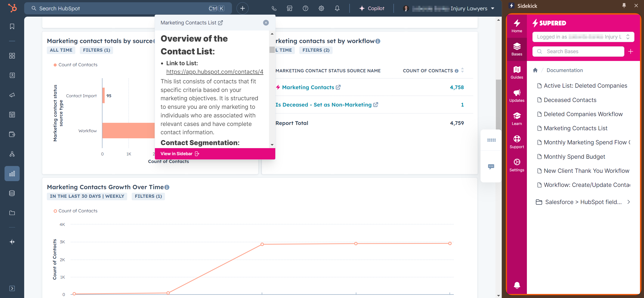Click the phone calling icon in top bar
Viewport: 644px width, 298px height.
point(274,8)
